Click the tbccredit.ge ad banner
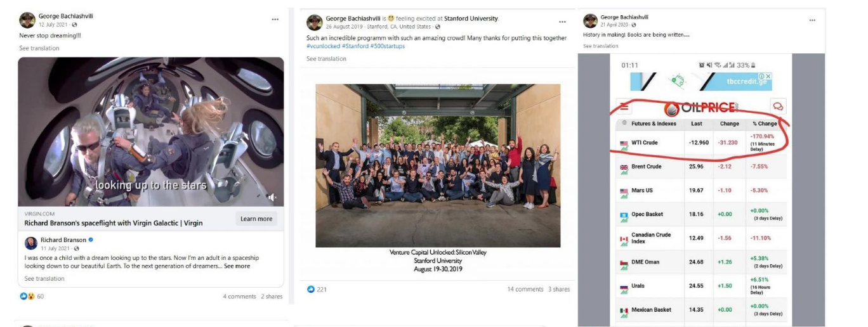Viewport: 868px width, 327px height. (700, 81)
